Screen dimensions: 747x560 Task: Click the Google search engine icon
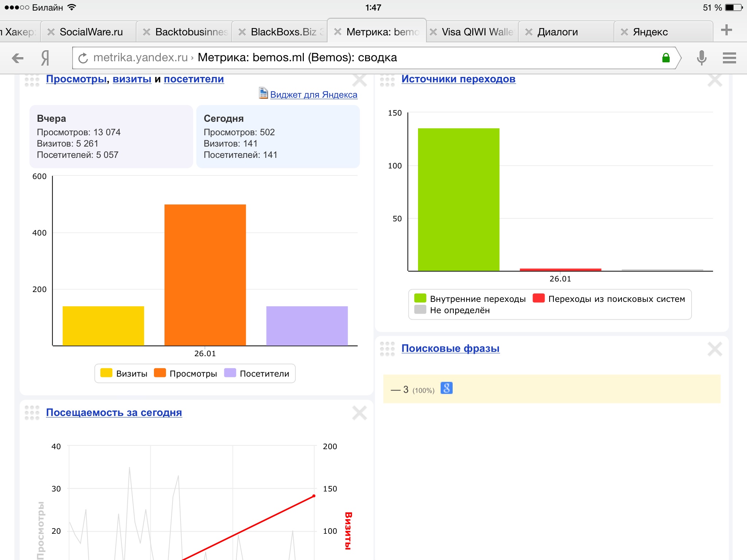tap(446, 388)
